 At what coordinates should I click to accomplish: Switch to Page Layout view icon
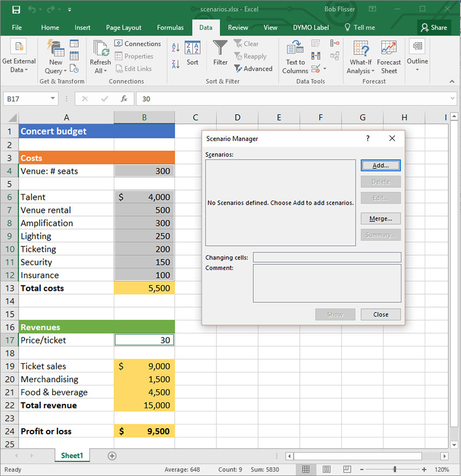click(326, 469)
